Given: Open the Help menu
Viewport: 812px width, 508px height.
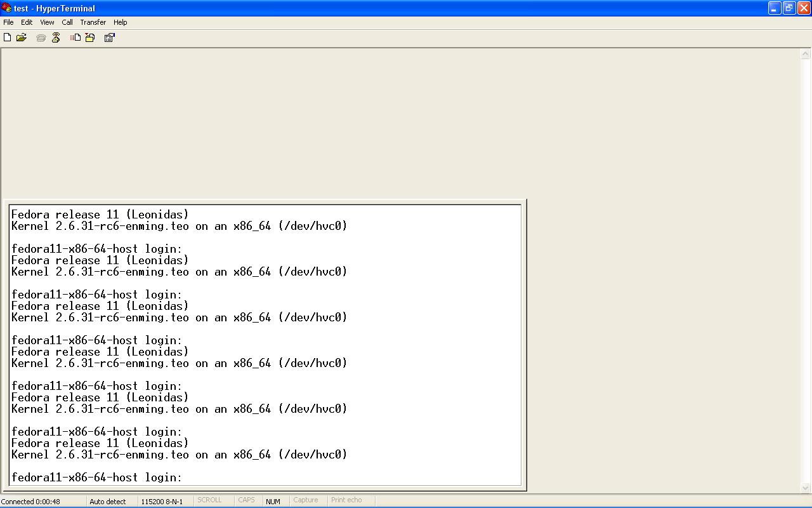Looking at the screenshot, I should pyautogui.click(x=121, y=22).
